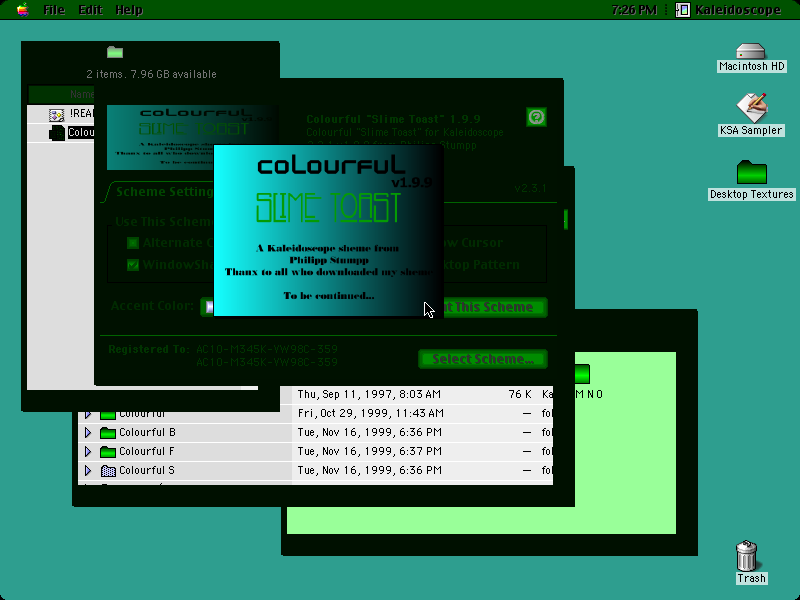Click the Colourful B row's 6:36 PM date

369,432
